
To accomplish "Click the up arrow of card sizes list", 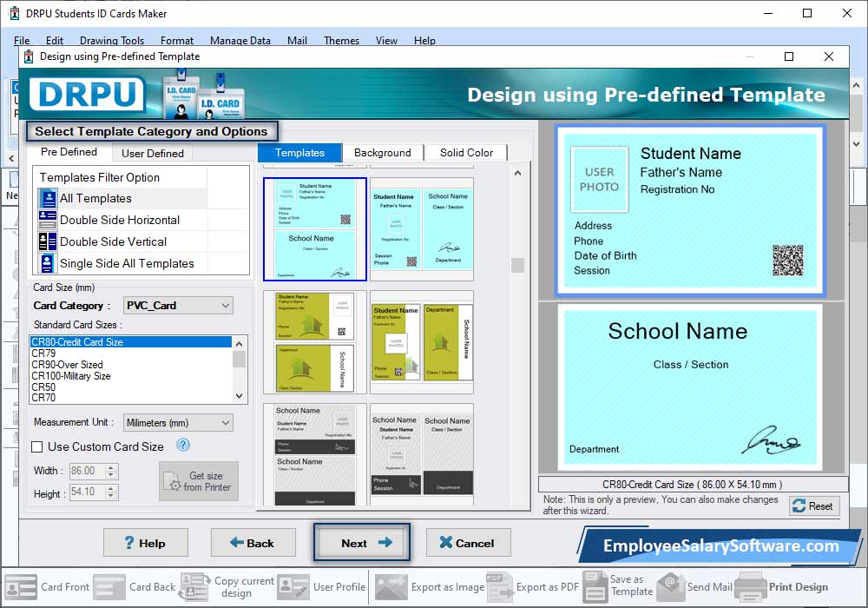I will click(240, 344).
